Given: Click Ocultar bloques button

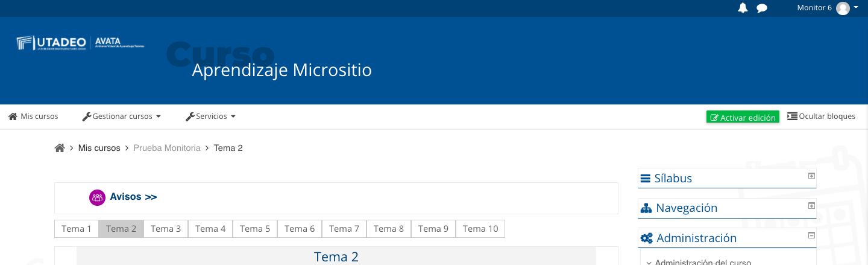Looking at the screenshot, I should click(822, 117).
